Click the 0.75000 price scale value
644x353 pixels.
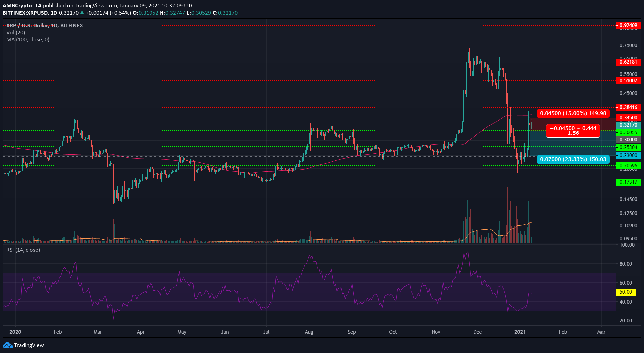628,45
